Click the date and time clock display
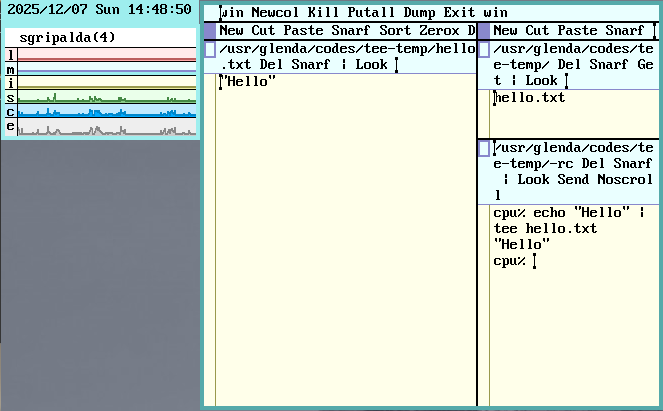This screenshot has height=411, width=663. (99, 9)
